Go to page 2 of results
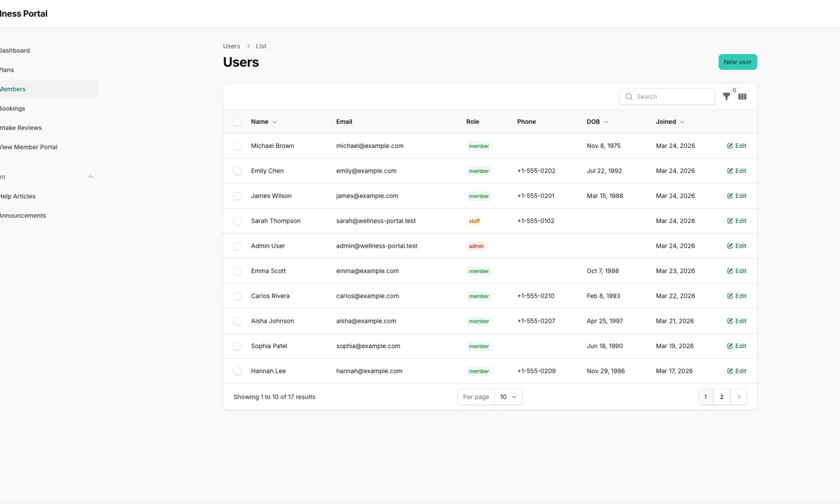The image size is (840, 504). (x=721, y=397)
